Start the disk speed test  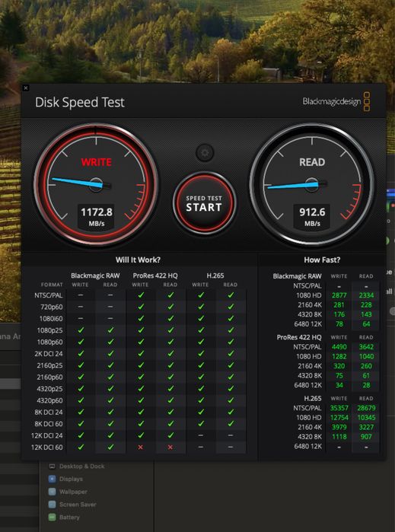[204, 203]
